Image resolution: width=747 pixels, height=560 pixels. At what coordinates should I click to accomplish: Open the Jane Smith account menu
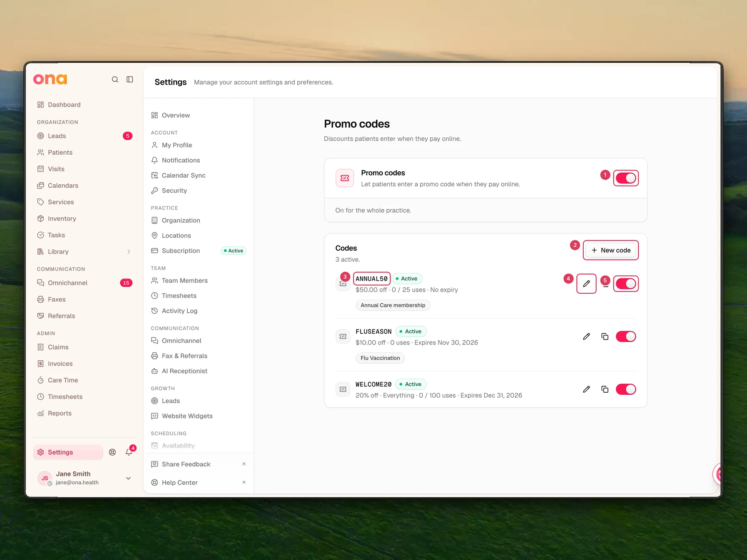click(85, 478)
